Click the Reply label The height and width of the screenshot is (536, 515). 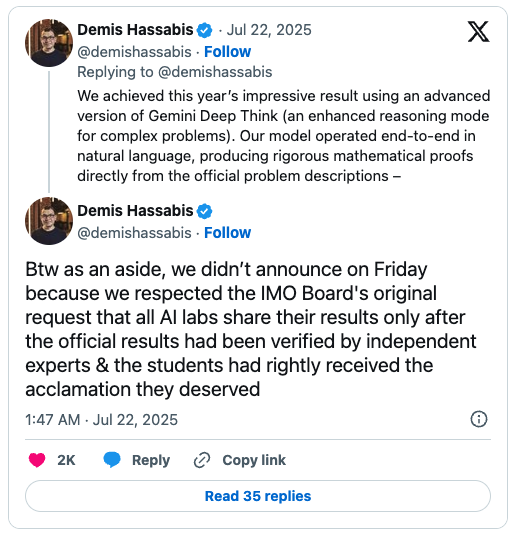pyautogui.click(x=151, y=460)
